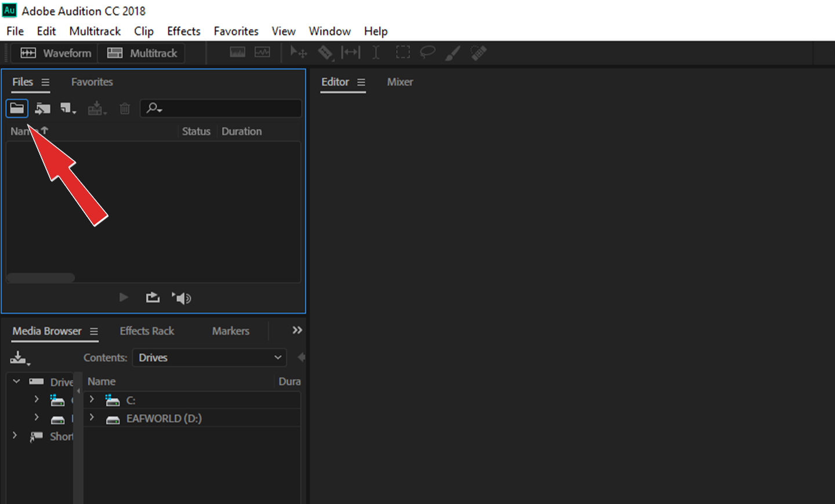Image resolution: width=835 pixels, height=504 pixels.
Task: Open the Favorites menu in the menu bar
Action: 236,31
